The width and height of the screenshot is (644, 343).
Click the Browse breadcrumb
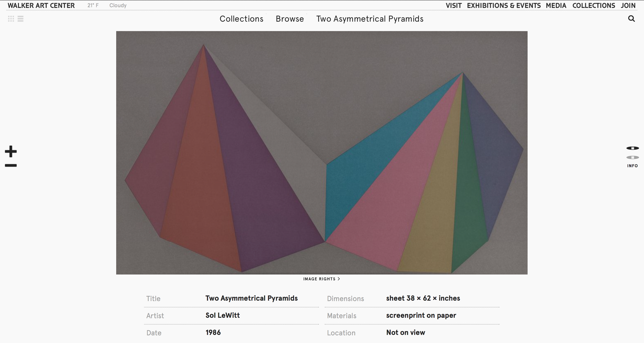click(x=290, y=19)
